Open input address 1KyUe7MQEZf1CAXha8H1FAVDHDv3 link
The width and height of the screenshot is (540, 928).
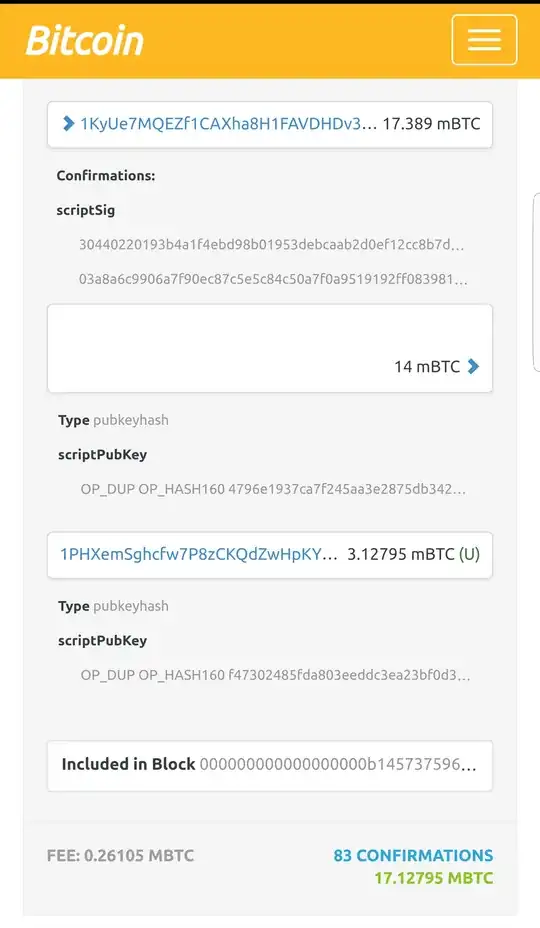click(x=229, y=123)
